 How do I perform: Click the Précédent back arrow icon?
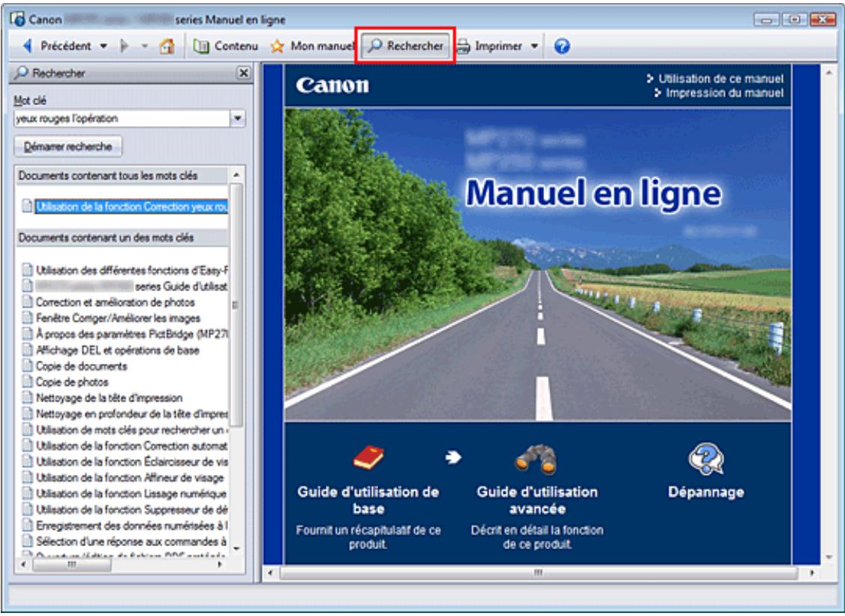(28, 47)
